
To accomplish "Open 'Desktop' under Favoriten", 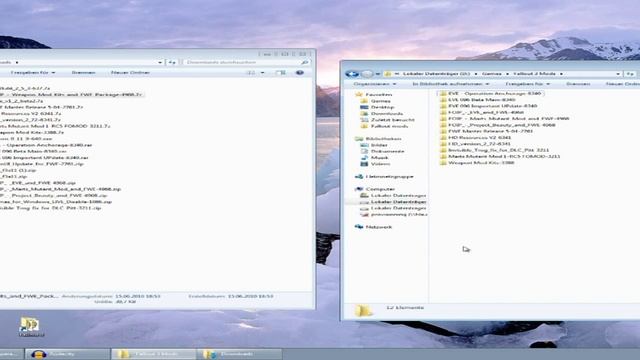I will 382,107.
